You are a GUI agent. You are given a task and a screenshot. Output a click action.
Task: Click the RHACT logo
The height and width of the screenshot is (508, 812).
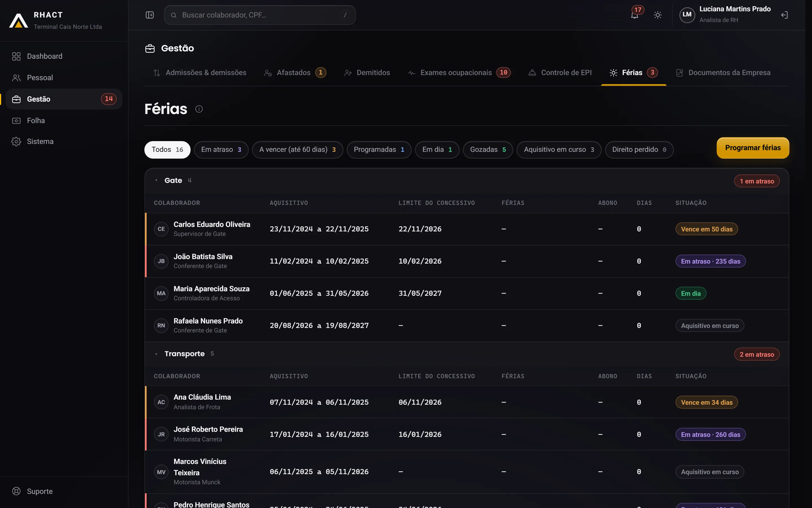[x=18, y=21]
